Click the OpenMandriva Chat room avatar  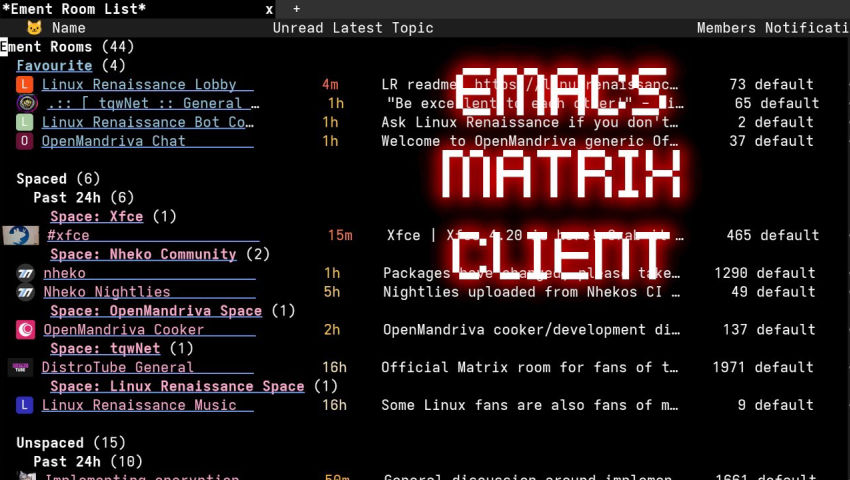(26, 141)
